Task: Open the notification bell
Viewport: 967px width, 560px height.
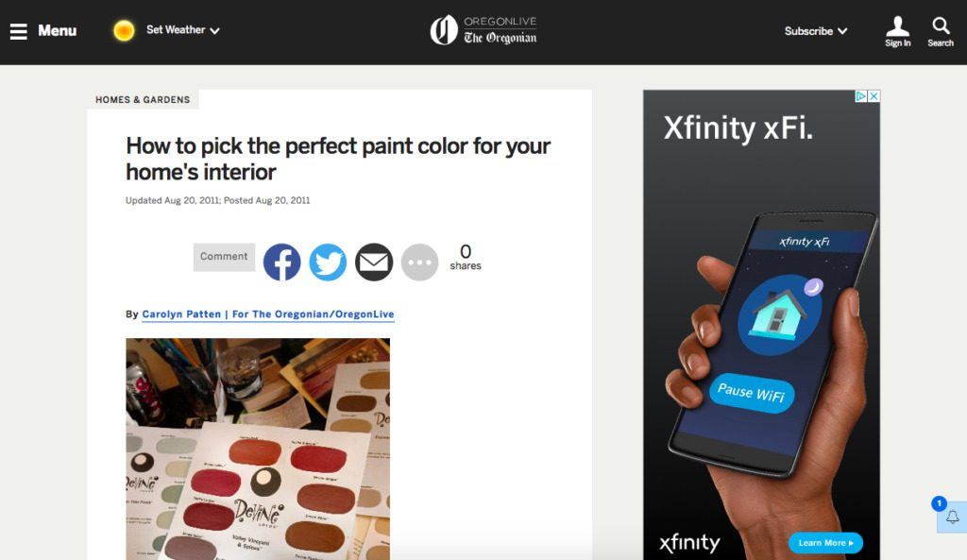Action: pos(952,517)
